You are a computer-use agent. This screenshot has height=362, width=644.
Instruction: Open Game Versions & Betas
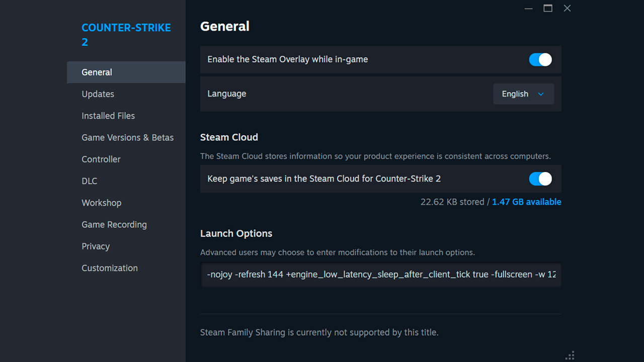pos(126,137)
